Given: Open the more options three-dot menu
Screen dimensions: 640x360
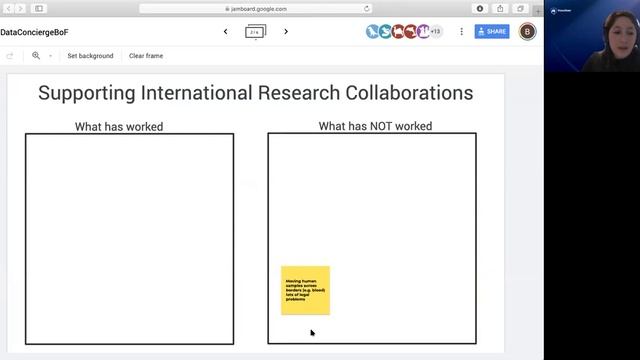Looking at the screenshot, I should [x=462, y=31].
